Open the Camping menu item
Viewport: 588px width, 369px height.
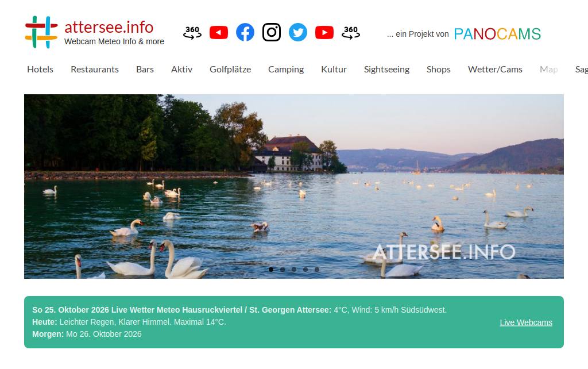coord(286,70)
